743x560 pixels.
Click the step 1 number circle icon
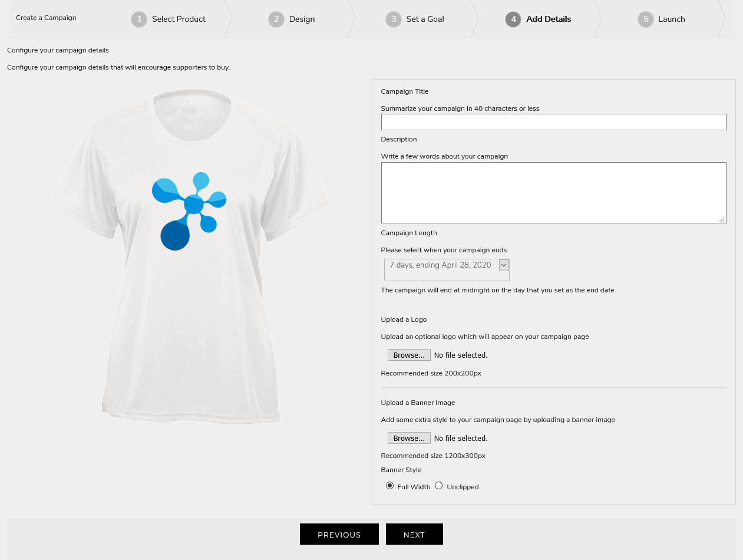tap(139, 19)
